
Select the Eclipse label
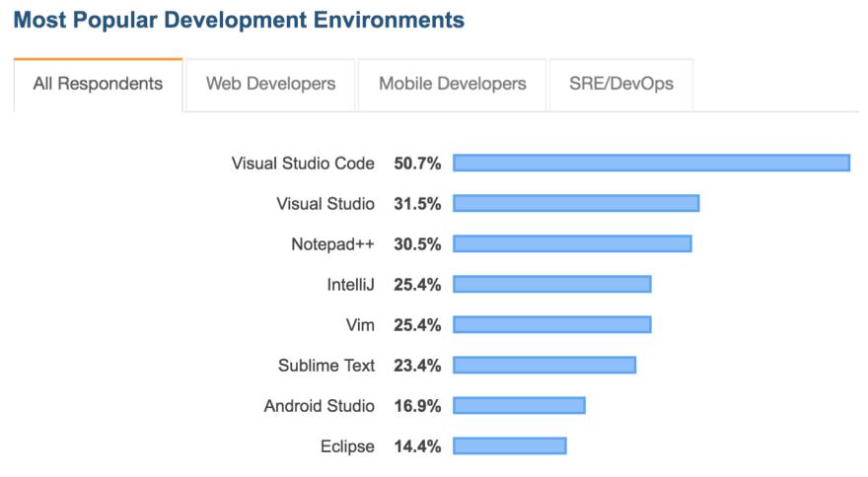click(x=347, y=446)
